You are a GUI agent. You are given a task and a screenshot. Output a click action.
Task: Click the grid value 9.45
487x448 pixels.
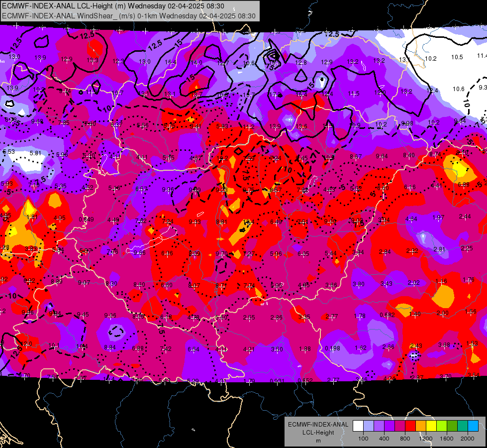[x=83, y=315]
